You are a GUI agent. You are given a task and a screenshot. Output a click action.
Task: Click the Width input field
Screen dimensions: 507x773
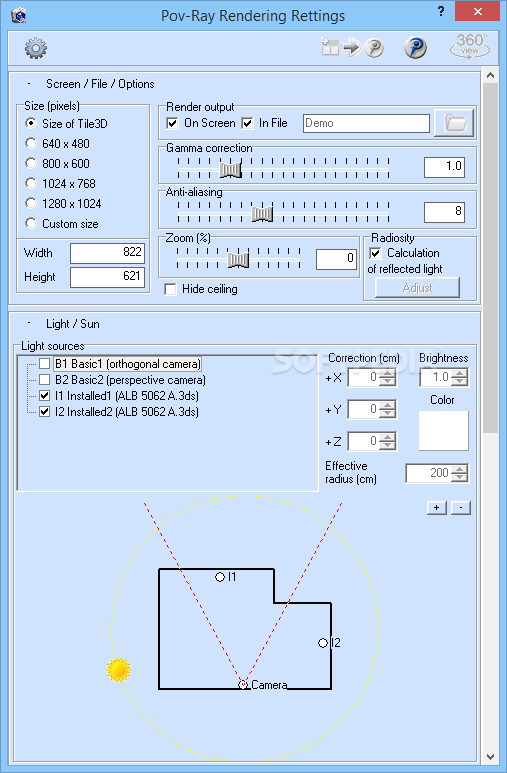click(108, 253)
